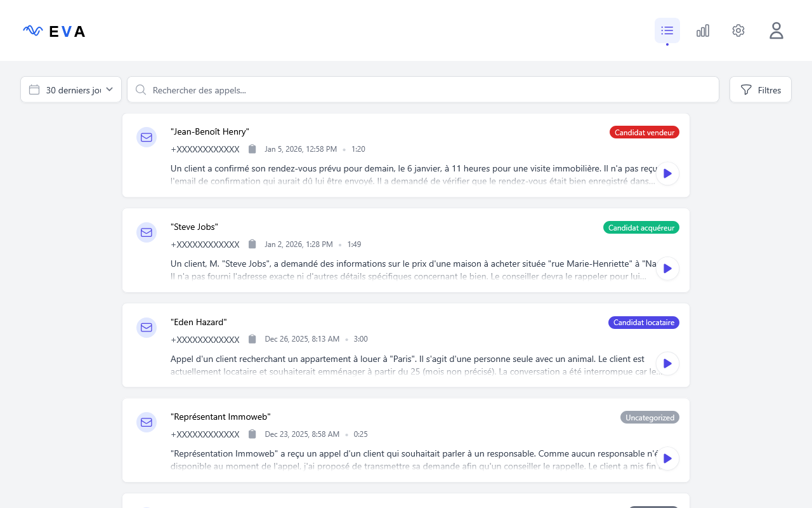
Task: Click the envelope icon beside Jean-Benoît Henry
Action: coord(147,137)
